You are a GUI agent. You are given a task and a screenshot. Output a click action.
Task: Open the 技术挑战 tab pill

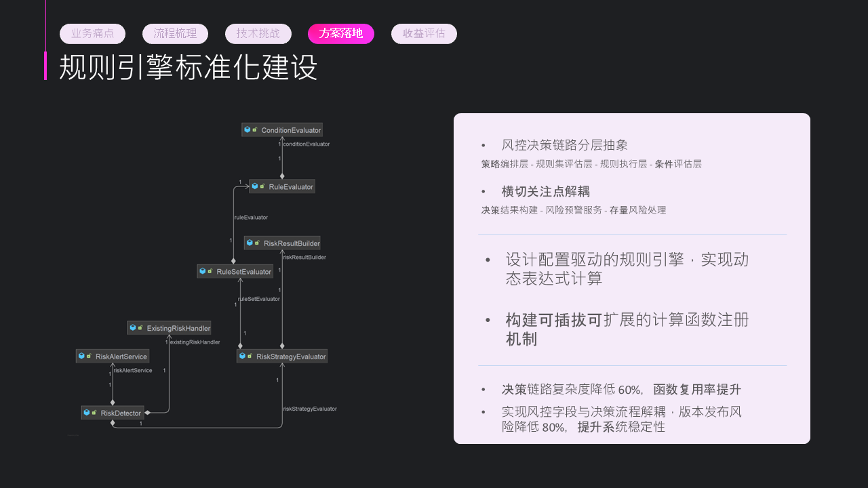(x=258, y=34)
